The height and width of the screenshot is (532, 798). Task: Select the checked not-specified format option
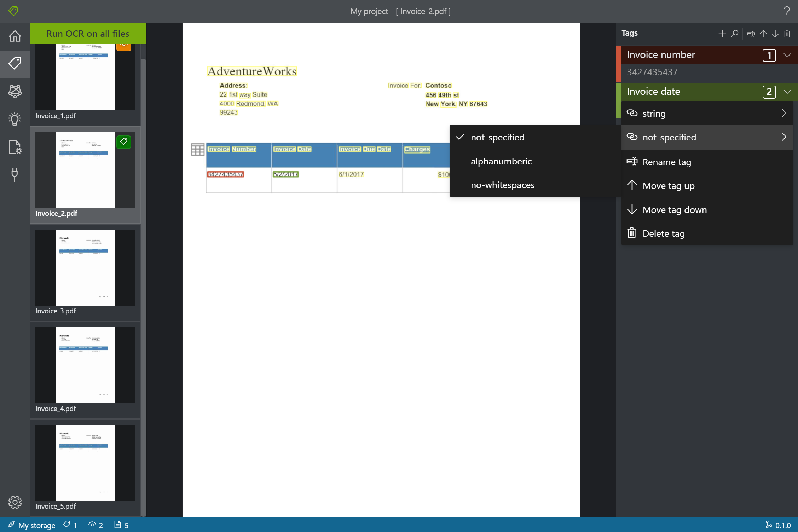click(x=497, y=137)
